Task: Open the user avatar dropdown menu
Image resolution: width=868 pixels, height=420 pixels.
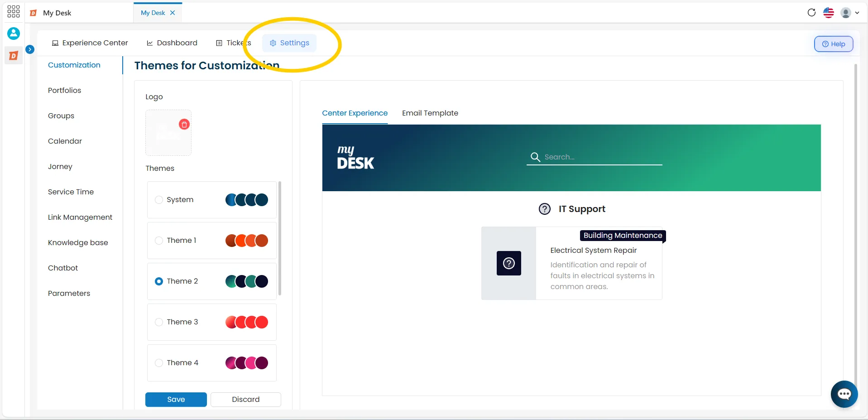Action: 850,13
